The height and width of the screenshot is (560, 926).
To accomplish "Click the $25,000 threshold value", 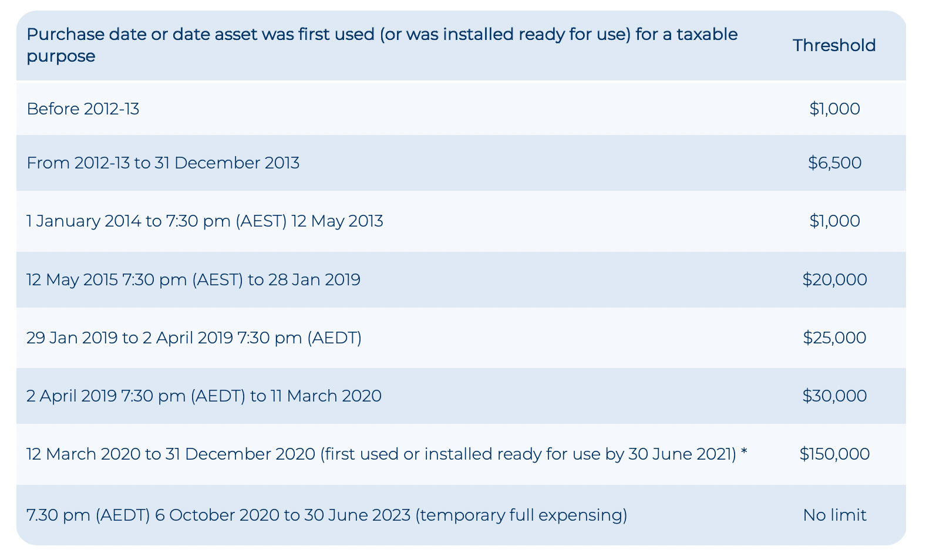I will (x=834, y=338).
